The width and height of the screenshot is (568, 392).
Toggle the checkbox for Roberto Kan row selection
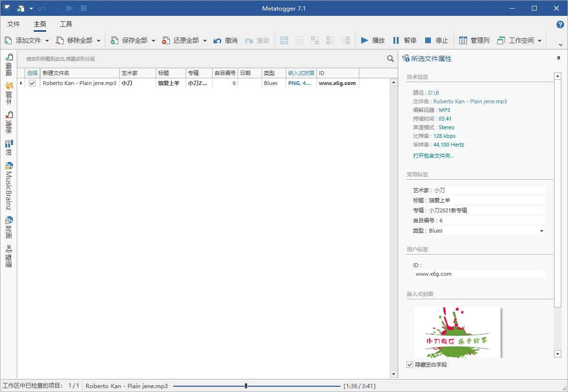point(32,83)
